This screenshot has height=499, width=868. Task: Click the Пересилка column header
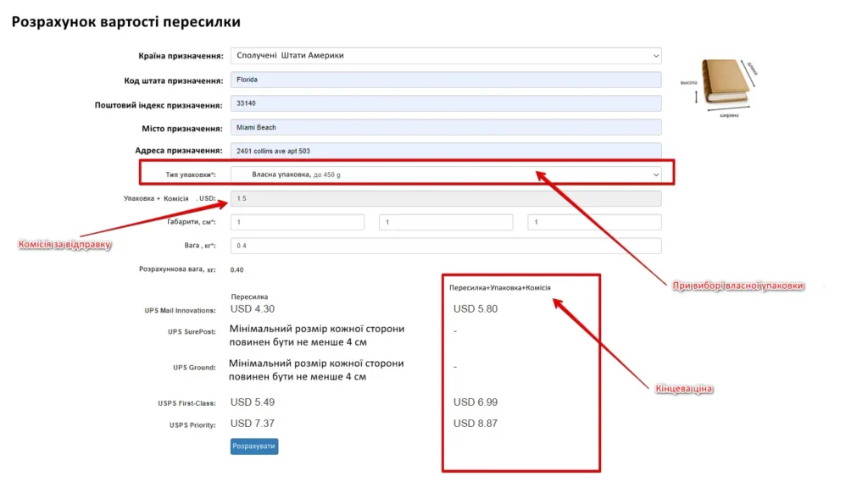click(249, 297)
